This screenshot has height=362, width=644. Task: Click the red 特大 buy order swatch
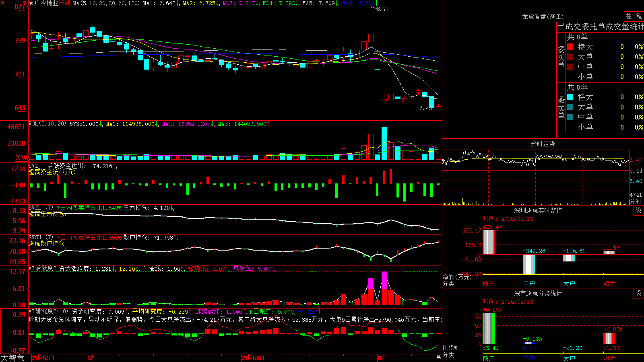point(570,47)
